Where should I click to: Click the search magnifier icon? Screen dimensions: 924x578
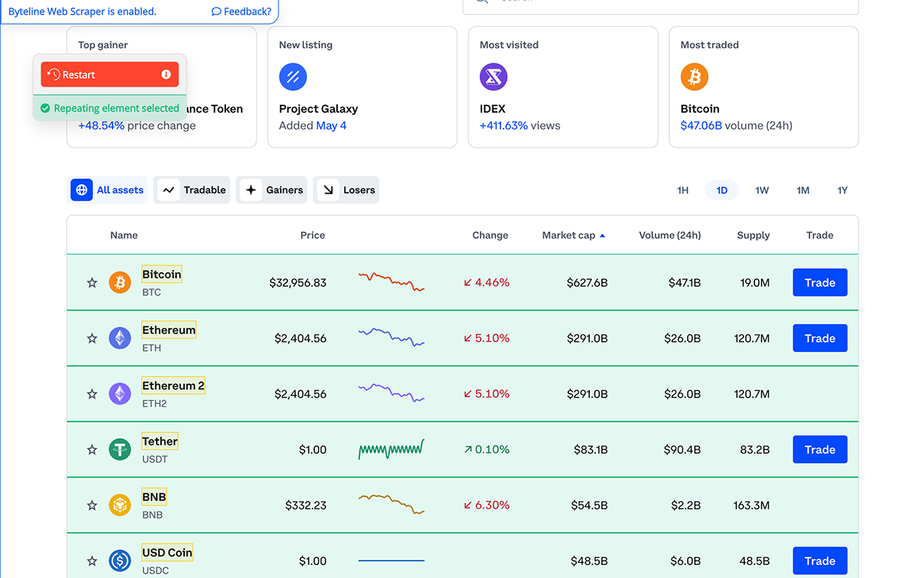pos(481,1)
